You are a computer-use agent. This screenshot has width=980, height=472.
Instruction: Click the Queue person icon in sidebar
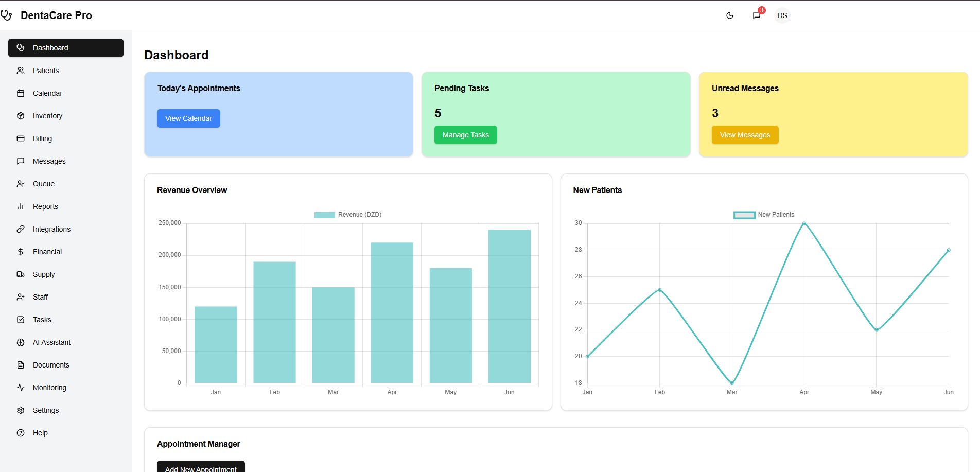(x=21, y=184)
